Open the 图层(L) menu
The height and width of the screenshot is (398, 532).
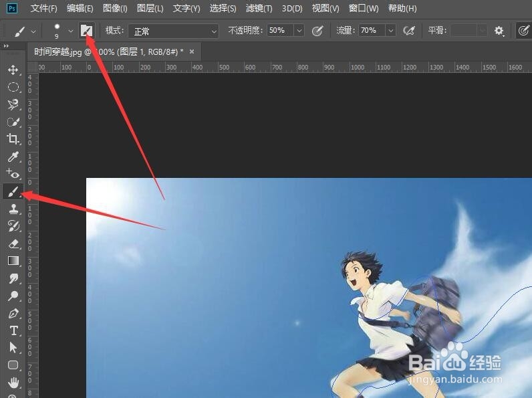coord(150,9)
